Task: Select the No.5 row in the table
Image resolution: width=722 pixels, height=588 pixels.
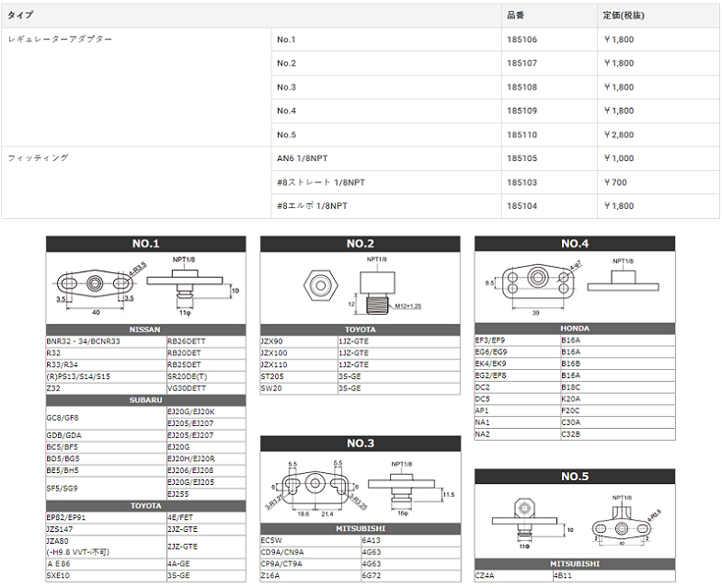Action: coord(495,134)
